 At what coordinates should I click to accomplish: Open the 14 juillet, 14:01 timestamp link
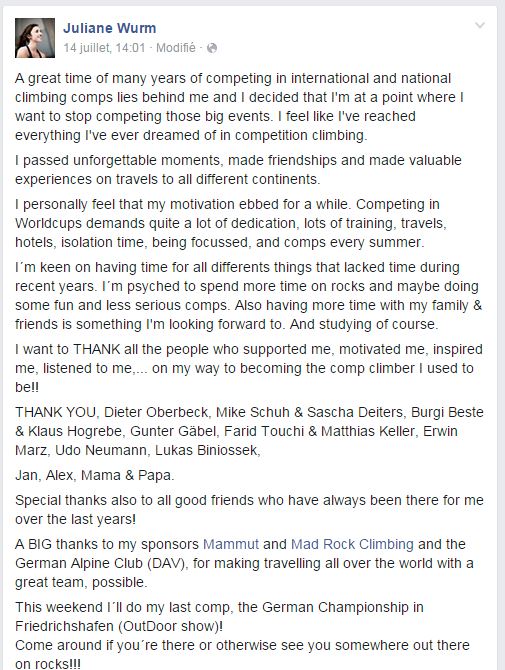104,48
